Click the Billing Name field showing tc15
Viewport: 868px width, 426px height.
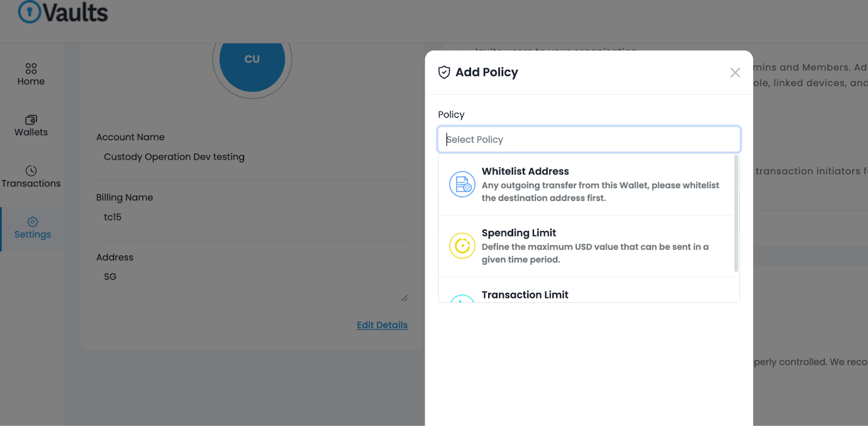point(252,217)
